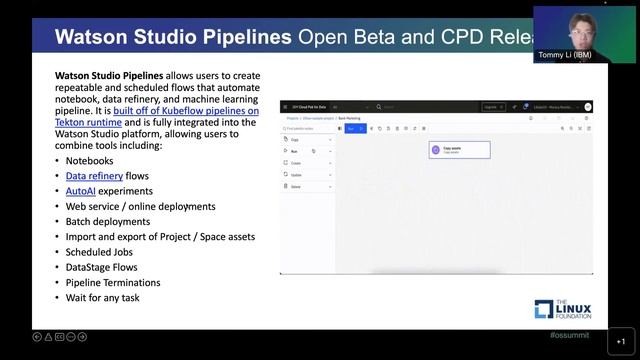
Task: Open the All scope dropdown beside search
Action: (x=351, y=107)
